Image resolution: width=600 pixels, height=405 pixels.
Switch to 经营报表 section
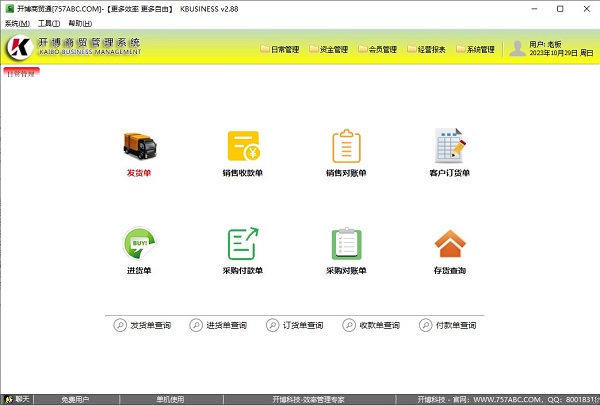click(x=426, y=49)
